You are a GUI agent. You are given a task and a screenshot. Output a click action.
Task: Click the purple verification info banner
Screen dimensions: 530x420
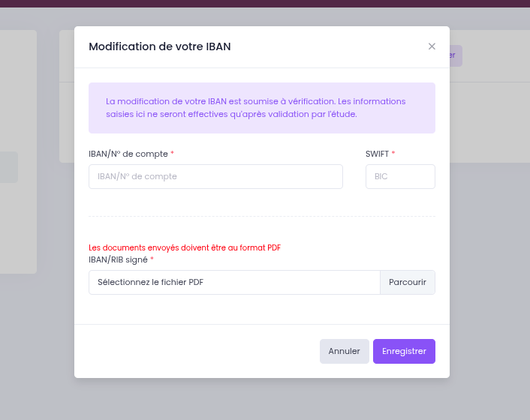point(262,108)
